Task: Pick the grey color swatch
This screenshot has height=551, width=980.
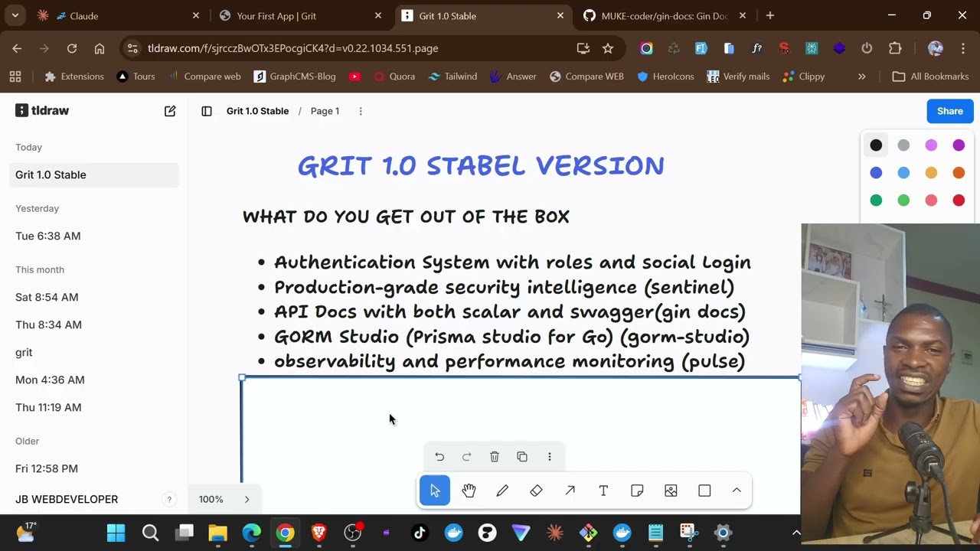Action: click(903, 145)
